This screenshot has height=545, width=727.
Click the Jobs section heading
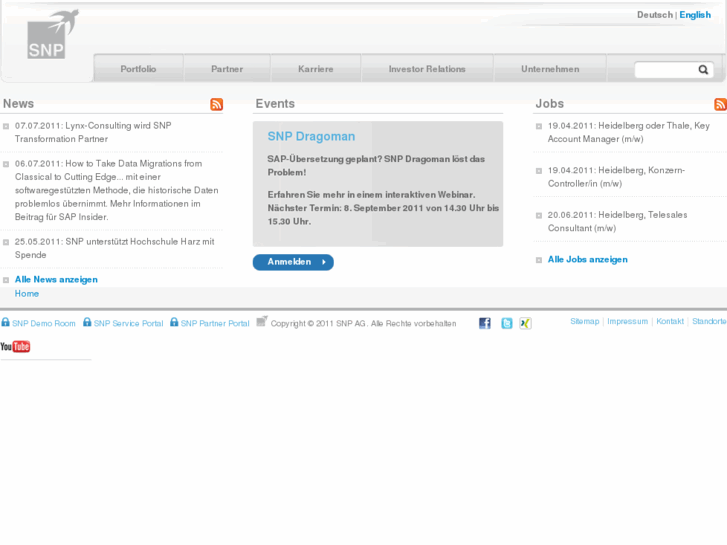tap(549, 103)
